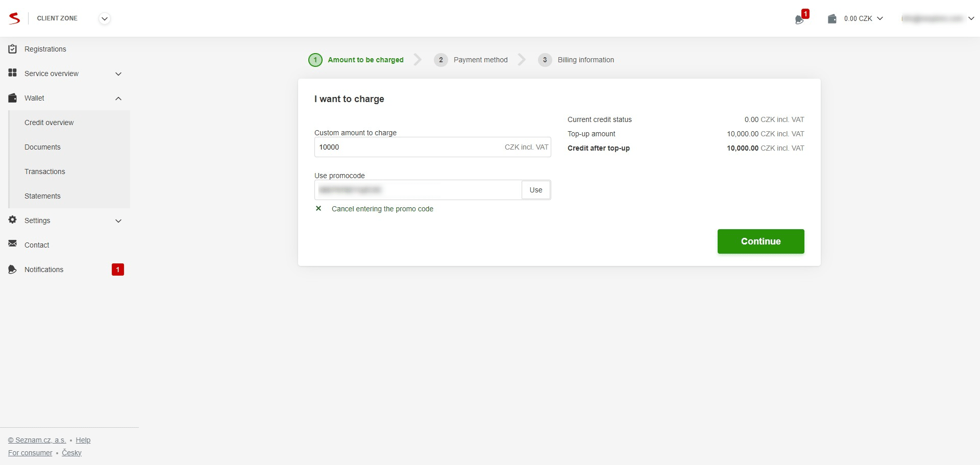Viewport: 980px width, 465px height.
Task: Click Use to apply the promocode
Action: tap(535, 189)
